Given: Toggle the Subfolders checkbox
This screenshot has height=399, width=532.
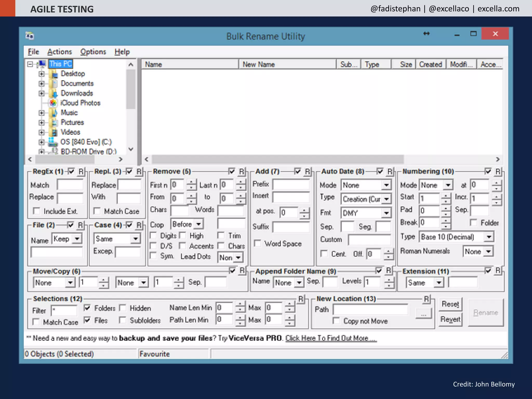Looking at the screenshot, I should coord(123,320).
